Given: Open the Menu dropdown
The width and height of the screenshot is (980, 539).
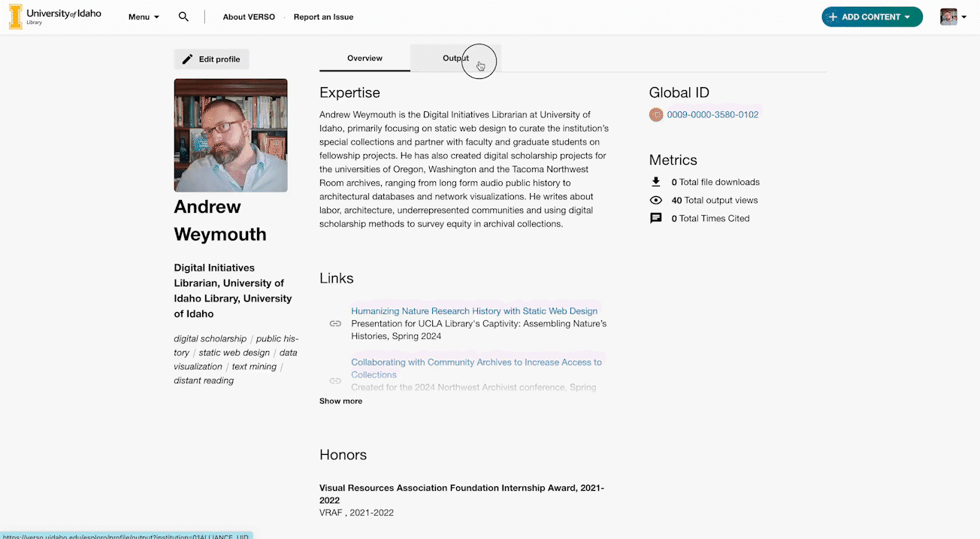Looking at the screenshot, I should click(144, 17).
